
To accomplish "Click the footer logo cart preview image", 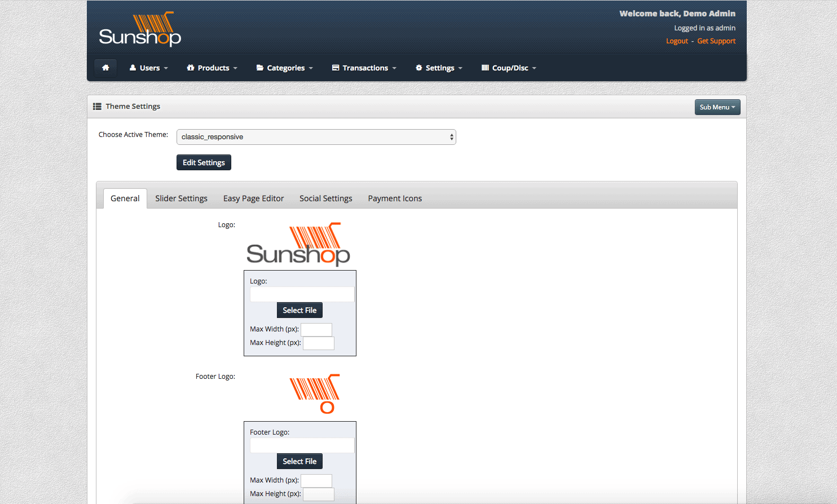I will click(315, 394).
